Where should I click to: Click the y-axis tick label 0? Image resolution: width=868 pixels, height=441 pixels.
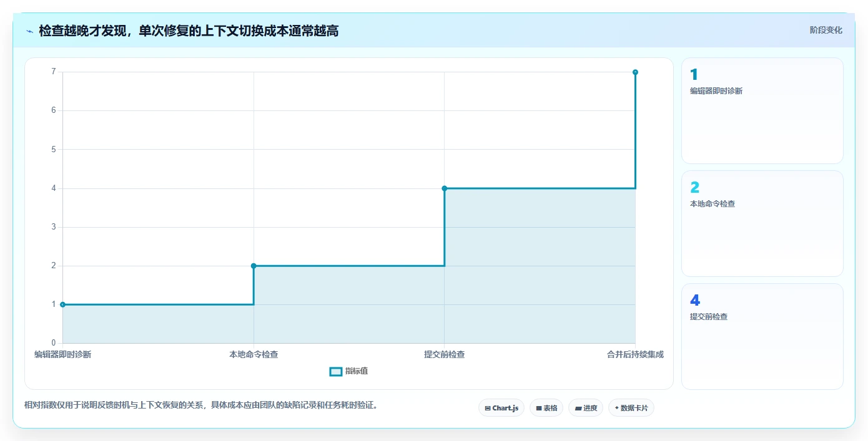(x=54, y=343)
